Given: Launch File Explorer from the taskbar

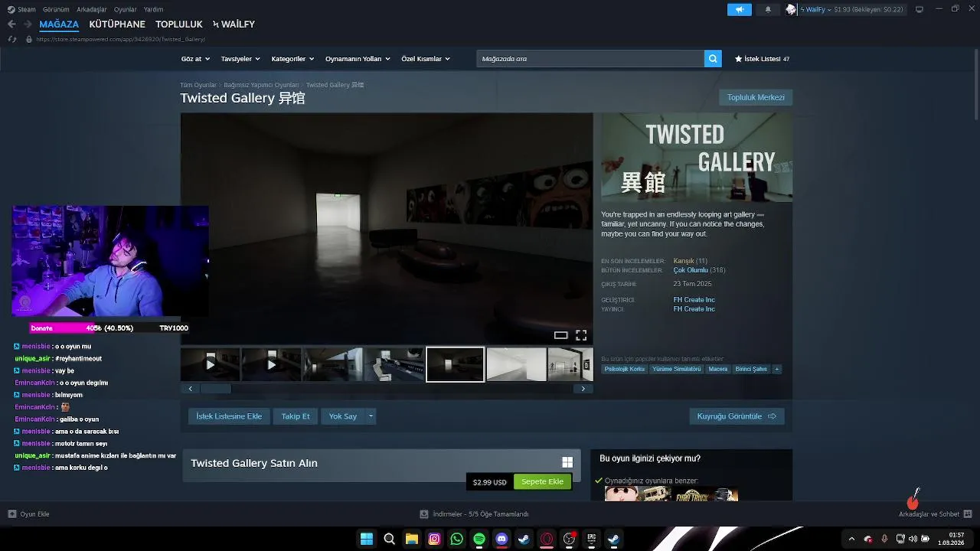Looking at the screenshot, I should tap(412, 539).
